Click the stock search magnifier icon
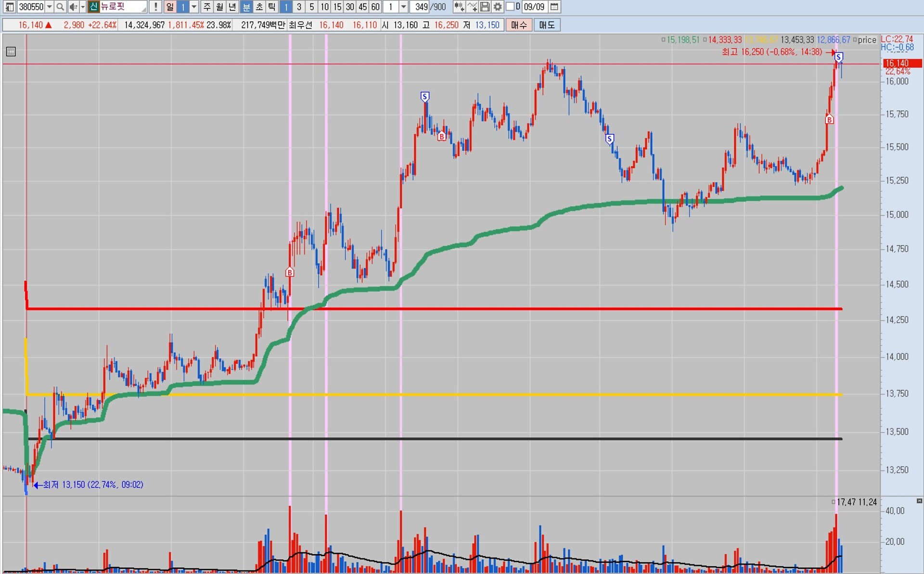Screen dimensions: 924x574 (60, 7)
